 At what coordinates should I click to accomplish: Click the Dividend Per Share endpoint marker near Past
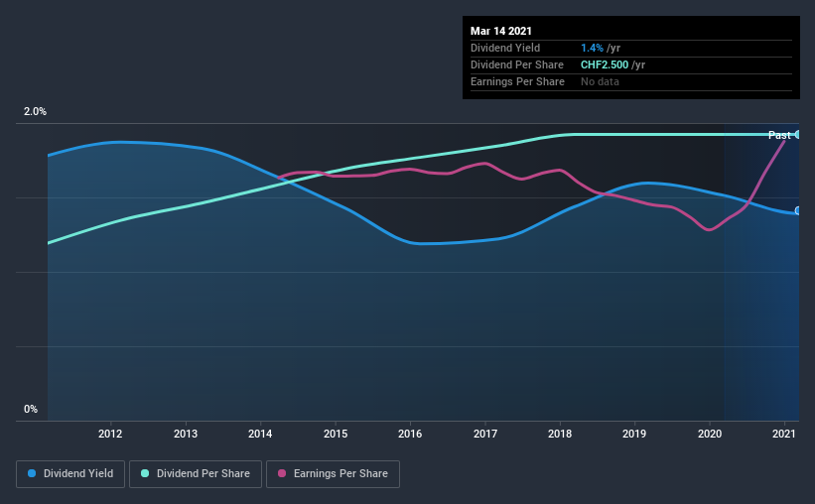click(797, 135)
